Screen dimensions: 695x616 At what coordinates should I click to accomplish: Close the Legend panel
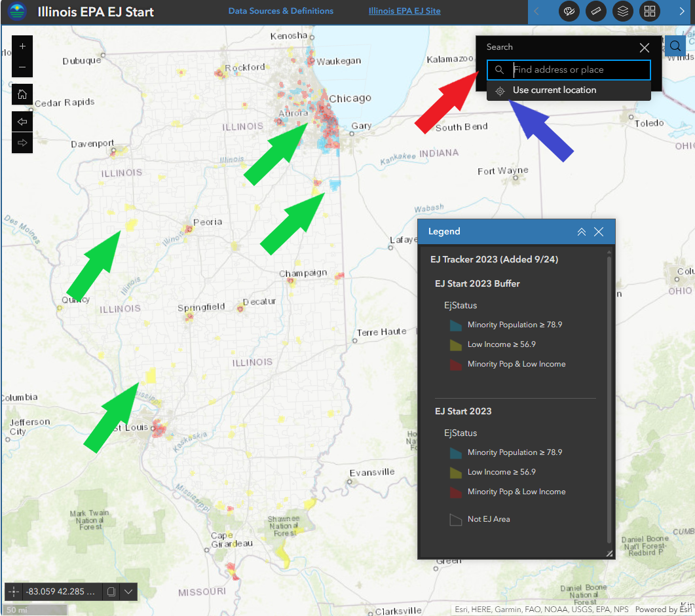[599, 232]
